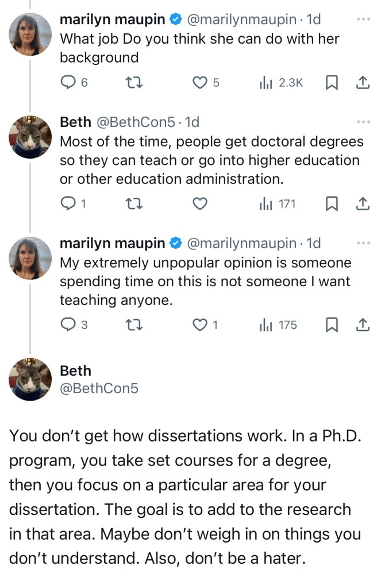Screen dimensions: 381x588
Task: Reply to the "extremely unpopular opinion" tweet
Action: [69, 325]
